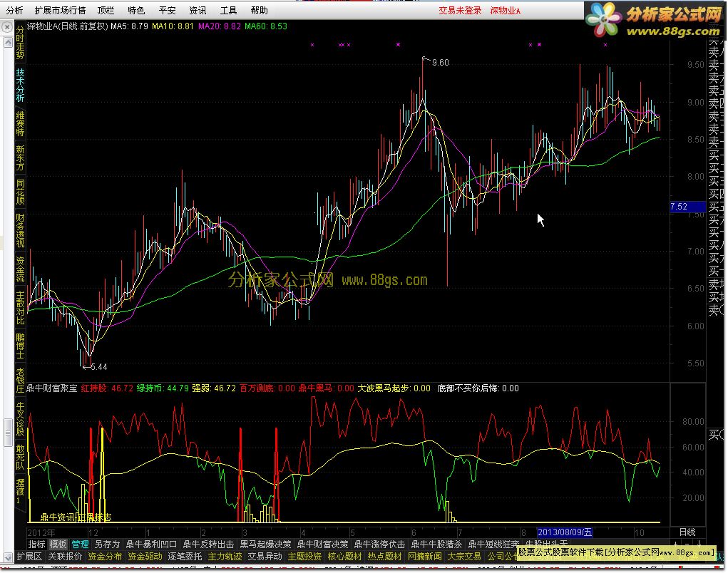Click the 指标 tab
The width and height of the screenshot is (728, 573).
pos(36,544)
